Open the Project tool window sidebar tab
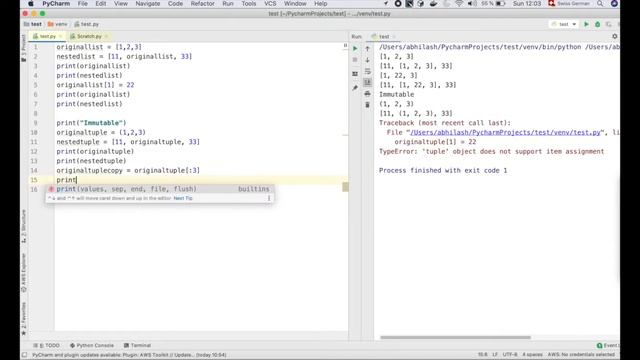Viewport: 640px width, 360px height. pyautogui.click(x=24, y=48)
